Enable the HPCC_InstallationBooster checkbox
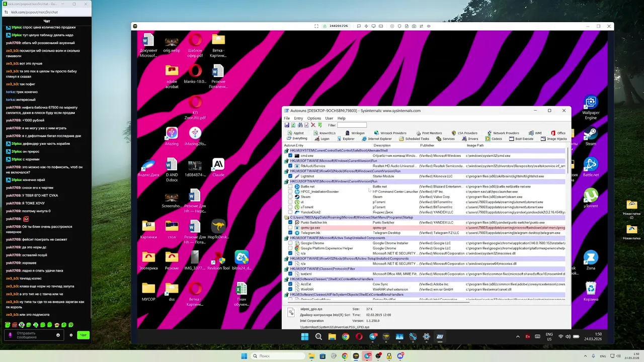This screenshot has width=644, height=362. [x=290, y=192]
